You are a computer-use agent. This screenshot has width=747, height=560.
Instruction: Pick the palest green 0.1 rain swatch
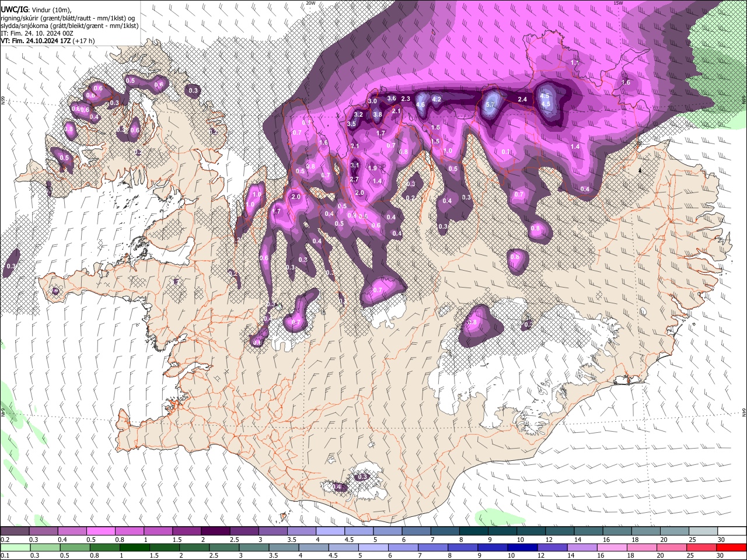15,548
